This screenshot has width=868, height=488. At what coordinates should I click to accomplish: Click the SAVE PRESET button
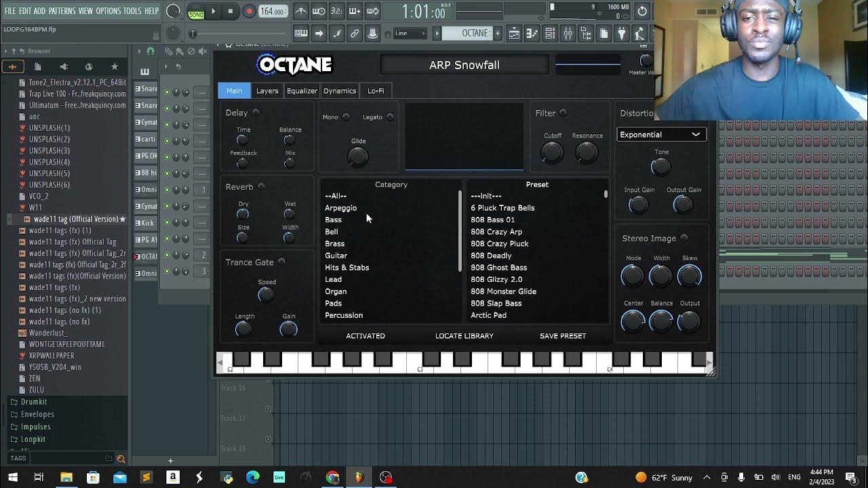[563, 335]
